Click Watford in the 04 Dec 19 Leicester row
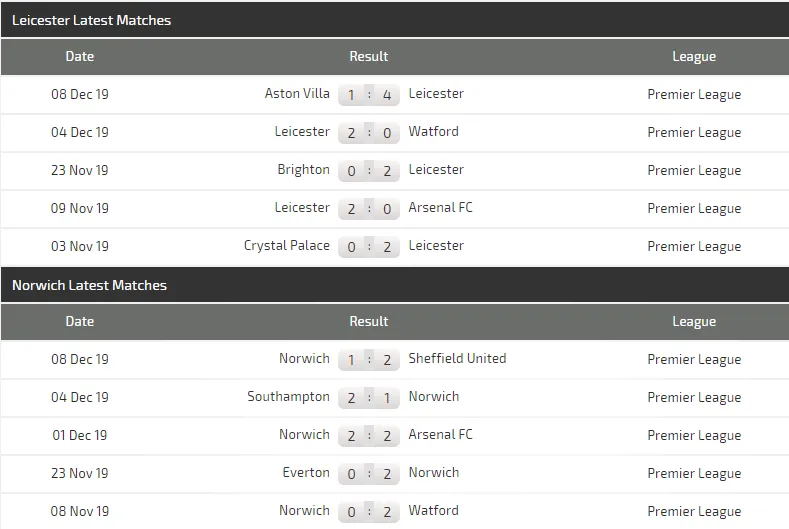The height and width of the screenshot is (529, 789). coord(433,132)
